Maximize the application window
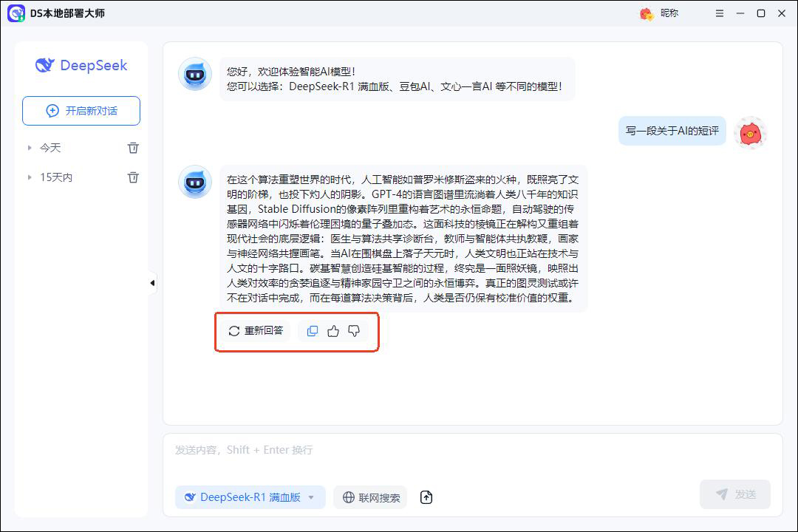The height and width of the screenshot is (532, 798). (761, 14)
